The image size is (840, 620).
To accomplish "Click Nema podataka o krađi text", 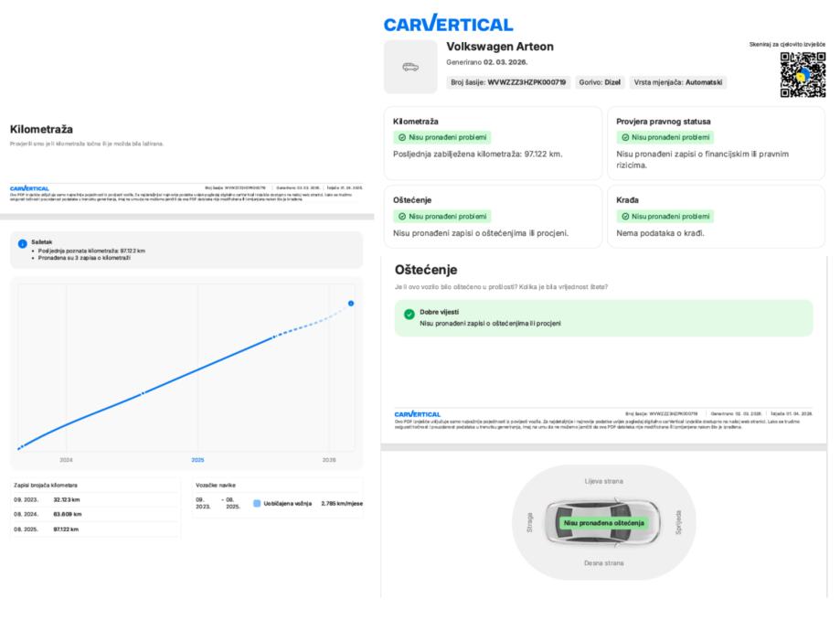I will pyautogui.click(x=660, y=233).
